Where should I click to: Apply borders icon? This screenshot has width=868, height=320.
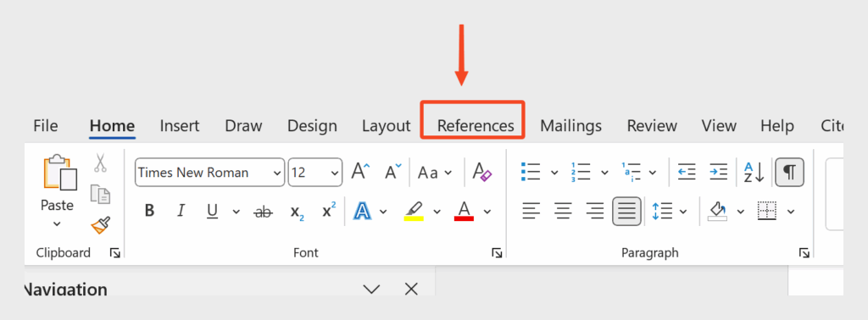tap(767, 211)
